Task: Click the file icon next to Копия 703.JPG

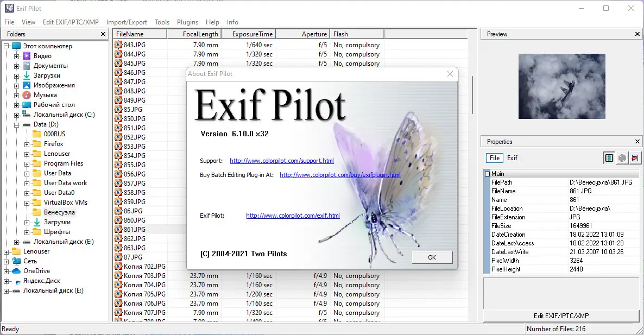Action: click(118, 275)
